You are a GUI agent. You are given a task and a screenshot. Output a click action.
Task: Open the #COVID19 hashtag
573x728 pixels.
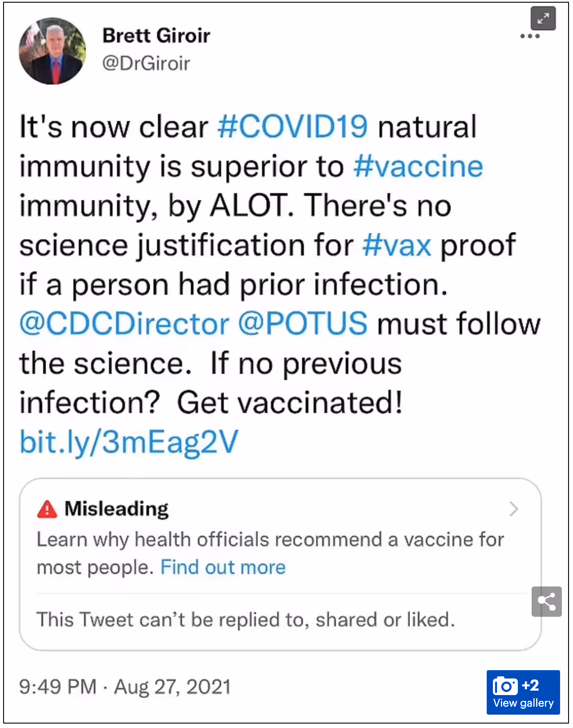293,126
